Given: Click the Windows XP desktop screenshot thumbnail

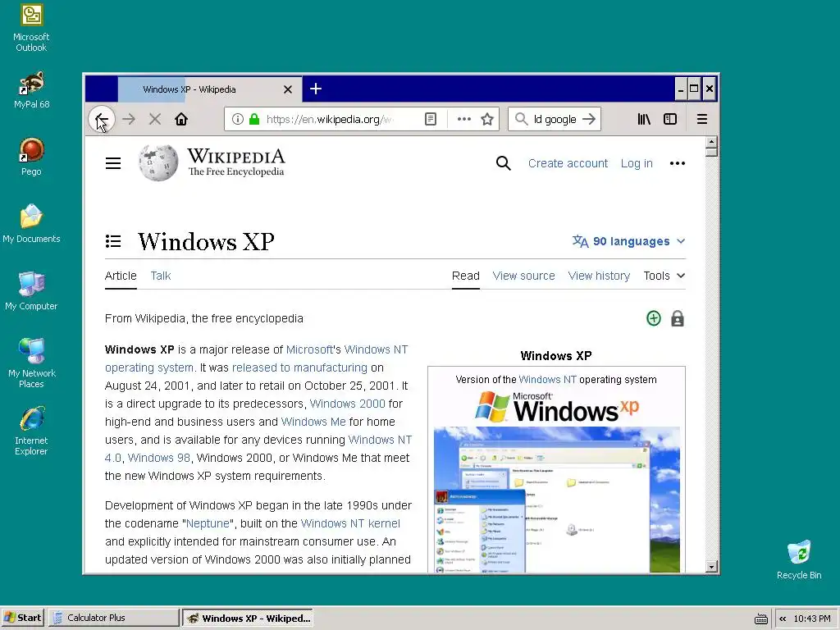Looking at the screenshot, I should (x=557, y=500).
